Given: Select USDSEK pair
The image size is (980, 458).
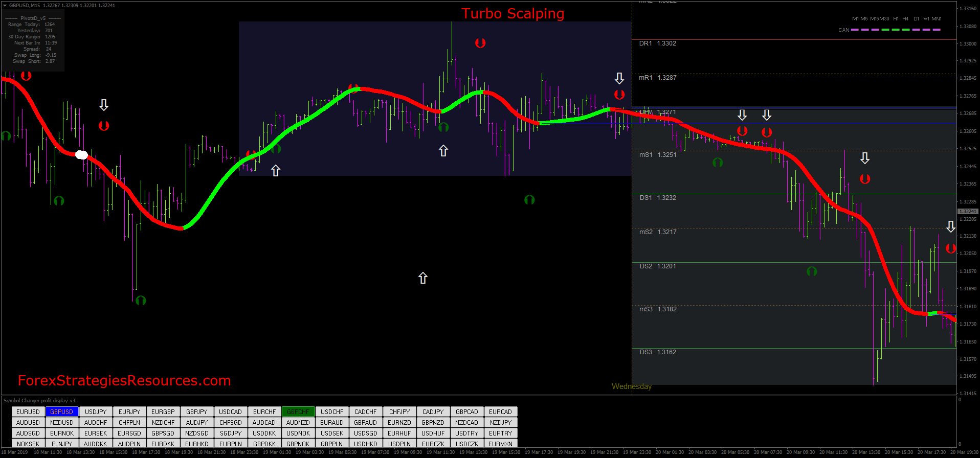Looking at the screenshot, I should [332, 433].
